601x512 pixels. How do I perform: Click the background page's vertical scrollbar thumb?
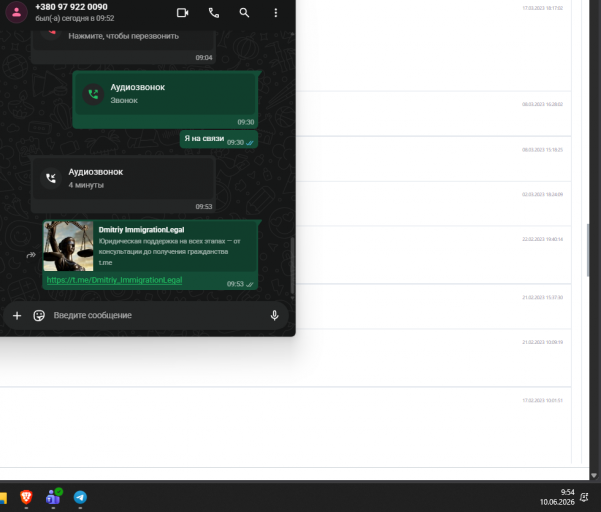tap(588, 250)
